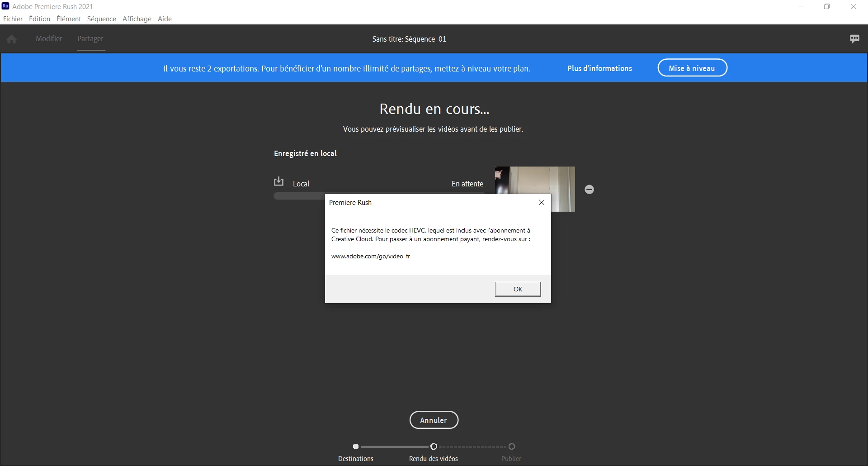The image size is (868, 466).
Task: Select the Rendu des vidéos step marker
Action: click(x=434, y=447)
